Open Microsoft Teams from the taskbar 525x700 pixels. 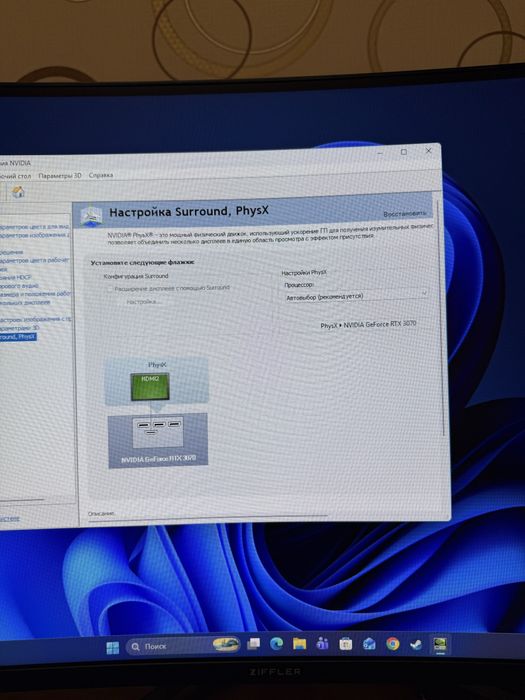point(322,643)
